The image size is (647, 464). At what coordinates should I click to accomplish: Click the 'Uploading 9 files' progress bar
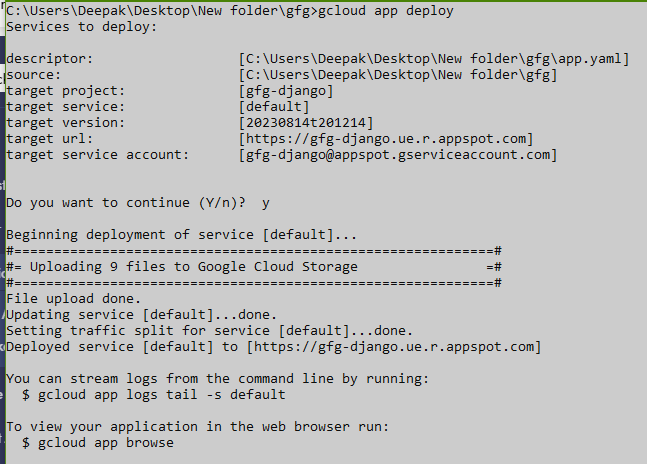click(x=253, y=267)
